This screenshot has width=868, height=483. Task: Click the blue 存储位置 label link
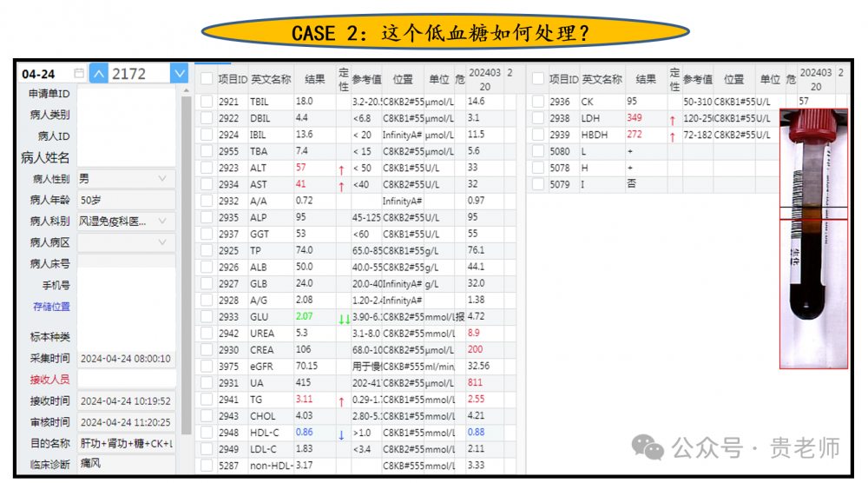tap(51, 307)
